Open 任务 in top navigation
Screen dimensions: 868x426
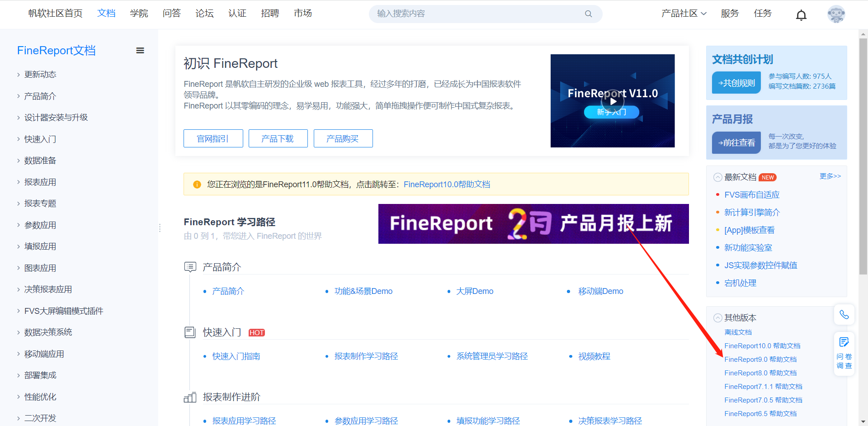(x=763, y=14)
